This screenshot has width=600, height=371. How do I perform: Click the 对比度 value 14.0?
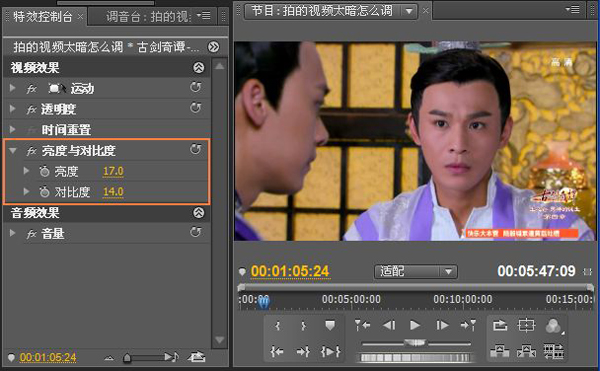click(x=113, y=192)
